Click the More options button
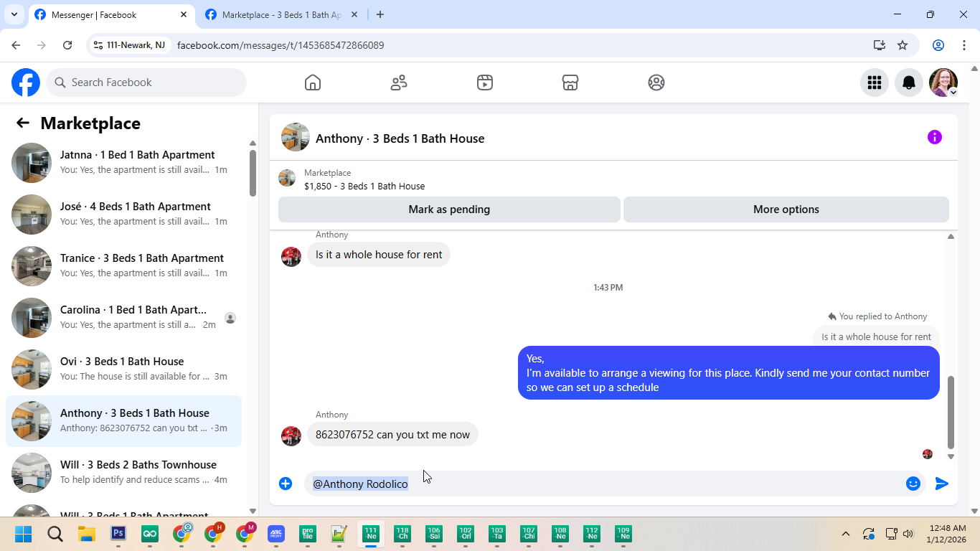 [x=786, y=209]
